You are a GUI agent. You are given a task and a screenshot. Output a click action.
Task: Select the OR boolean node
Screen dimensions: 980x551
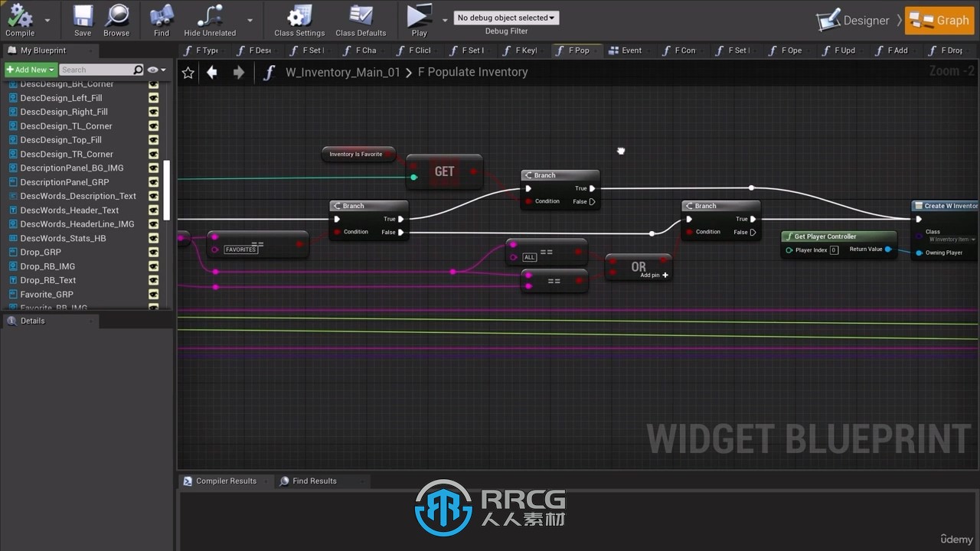(638, 267)
